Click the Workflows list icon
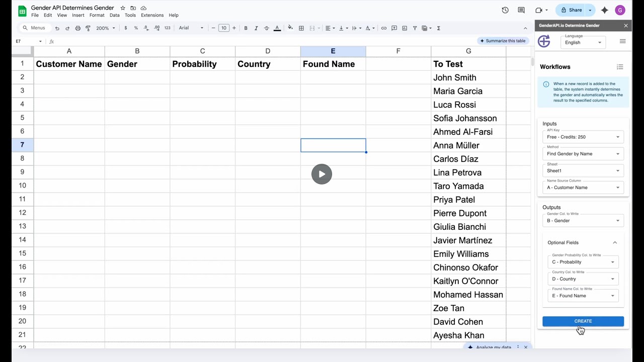 point(620,67)
